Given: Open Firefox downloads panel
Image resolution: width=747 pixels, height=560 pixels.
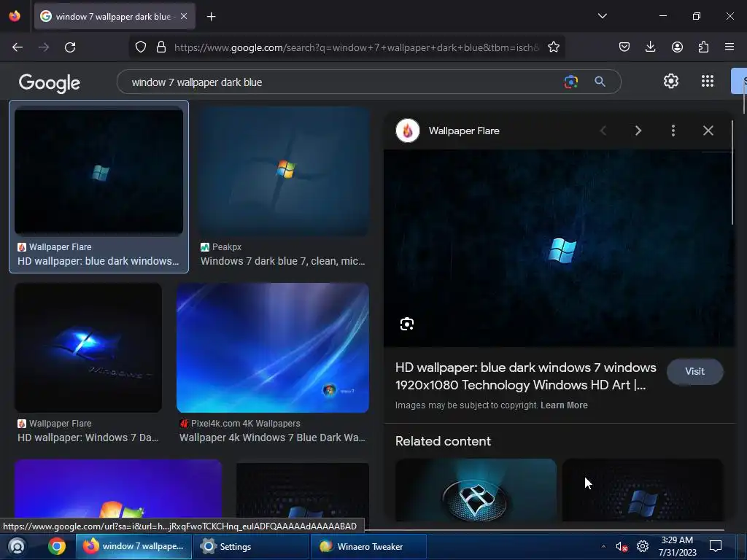Looking at the screenshot, I should pos(650,47).
